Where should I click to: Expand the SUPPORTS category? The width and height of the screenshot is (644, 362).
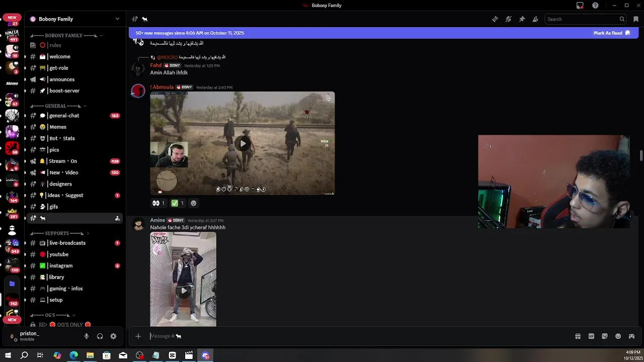coord(59,233)
